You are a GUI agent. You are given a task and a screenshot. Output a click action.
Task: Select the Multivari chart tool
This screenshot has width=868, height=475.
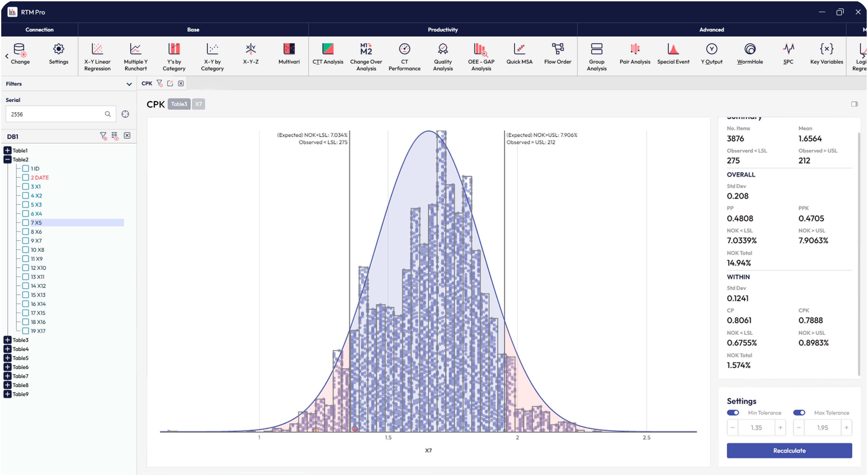click(289, 56)
